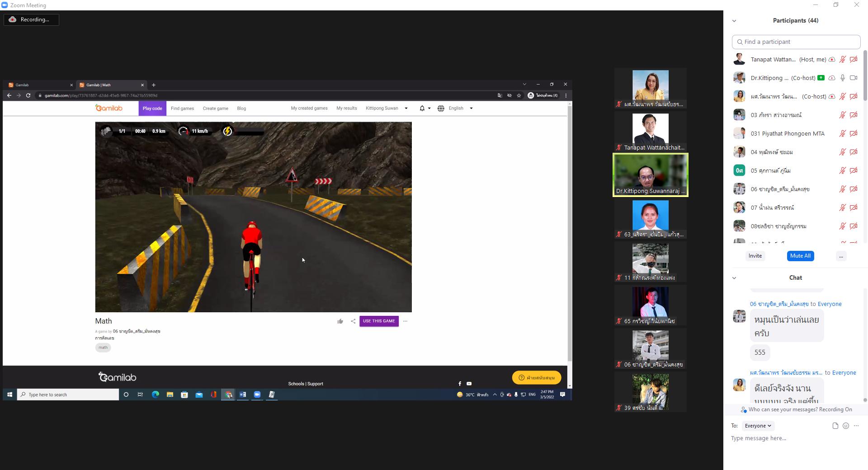
Task: Click the globe language icon in Gamilab
Action: [x=441, y=108]
